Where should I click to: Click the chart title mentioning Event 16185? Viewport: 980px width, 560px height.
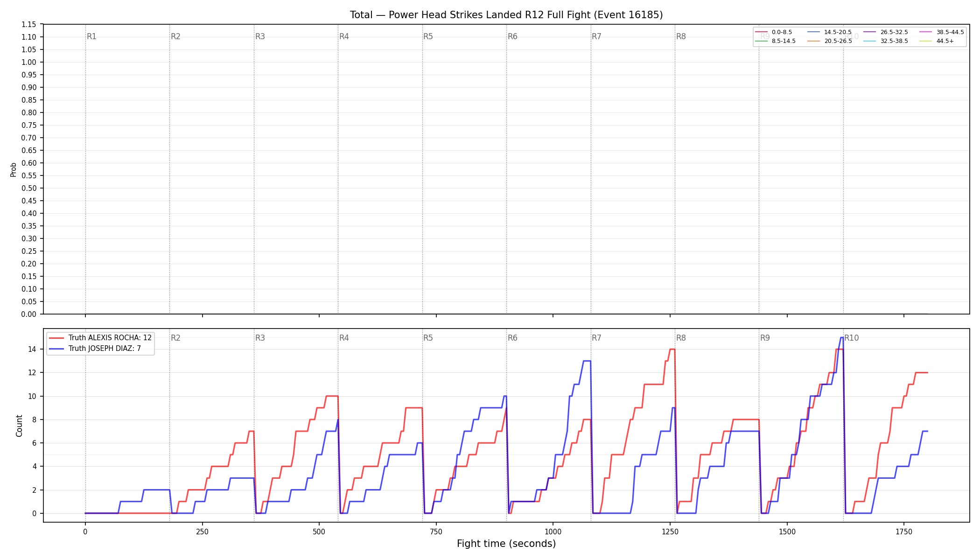pos(506,15)
